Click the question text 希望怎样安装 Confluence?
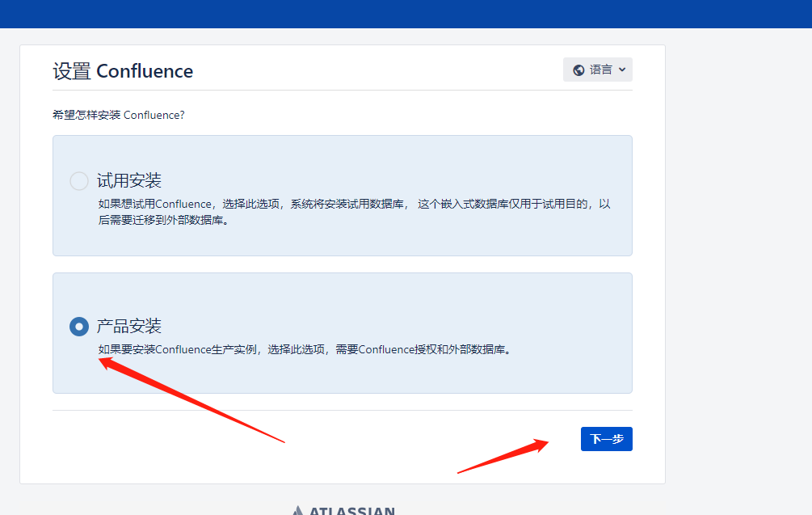812x515 pixels. click(x=119, y=115)
